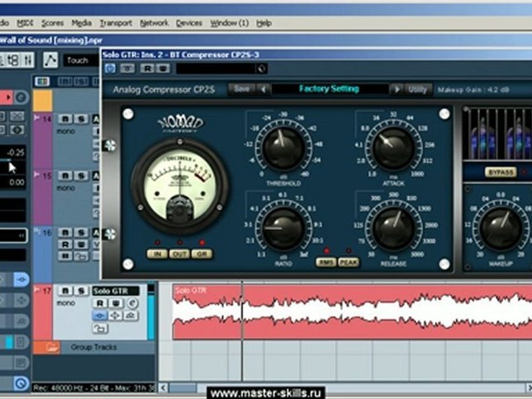
Task: Click the inspector's round 'e' edit button
Action: (x=21, y=98)
